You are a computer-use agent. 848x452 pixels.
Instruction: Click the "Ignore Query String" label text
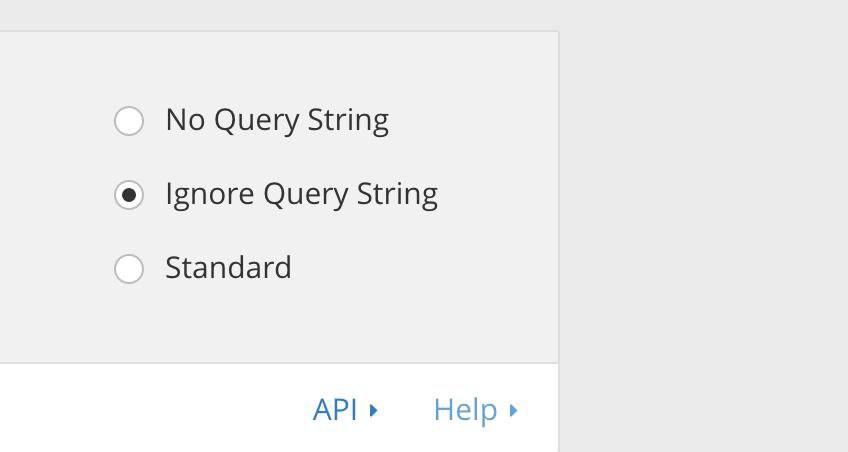[x=302, y=194]
